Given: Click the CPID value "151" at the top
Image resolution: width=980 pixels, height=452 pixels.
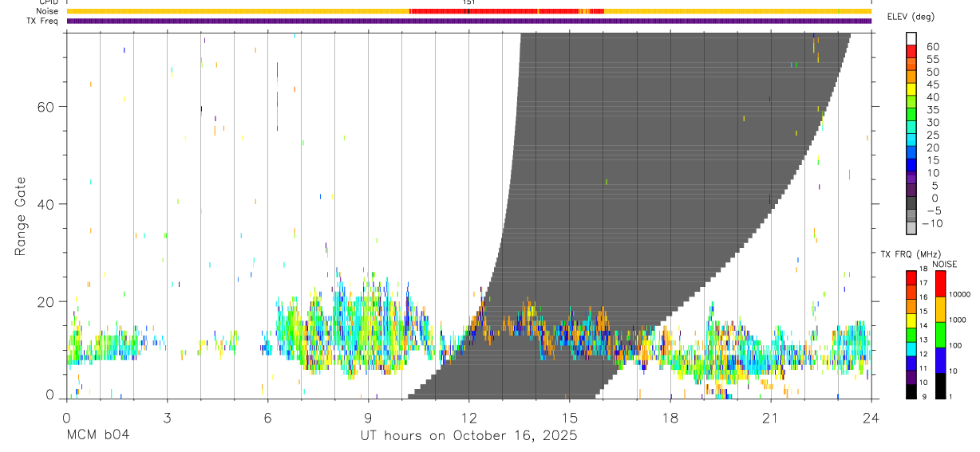Looking at the screenshot, I should pos(468,2).
